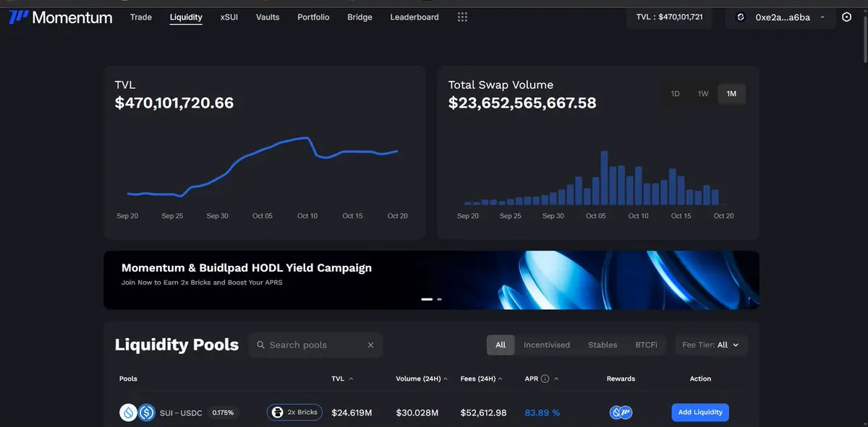Select the first banner carousel indicator

tap(427, 299)
